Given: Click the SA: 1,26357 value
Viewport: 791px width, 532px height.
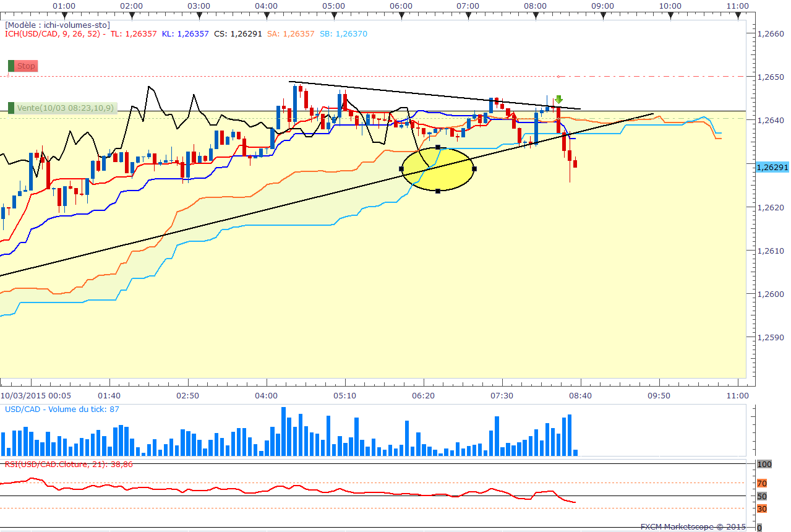Looking at the screenshot, I should [291, 33].
